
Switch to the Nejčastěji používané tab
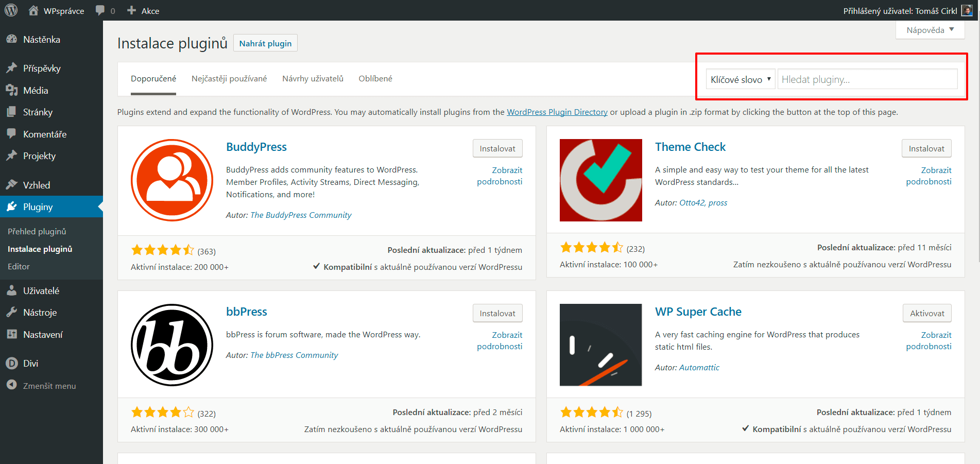pyautogui.click(x=229, y=79)
